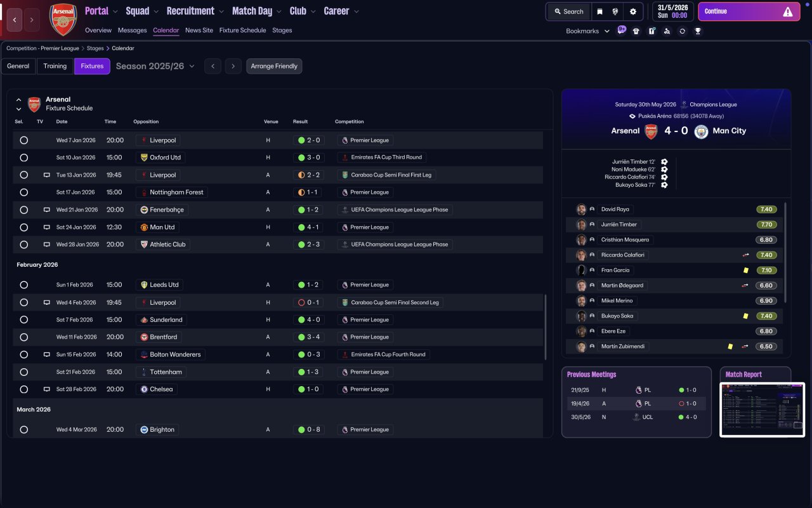Viewport: 812px width, 508px height.
Task: Select the Brentford fixture radio button
Action: click(24, 337)
